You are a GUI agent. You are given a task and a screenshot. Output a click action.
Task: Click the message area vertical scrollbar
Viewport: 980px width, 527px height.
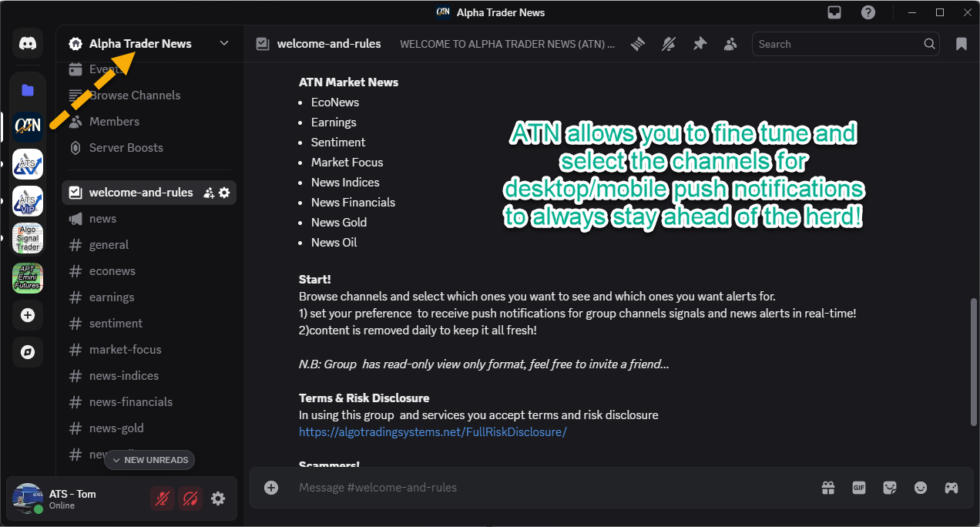974,362
